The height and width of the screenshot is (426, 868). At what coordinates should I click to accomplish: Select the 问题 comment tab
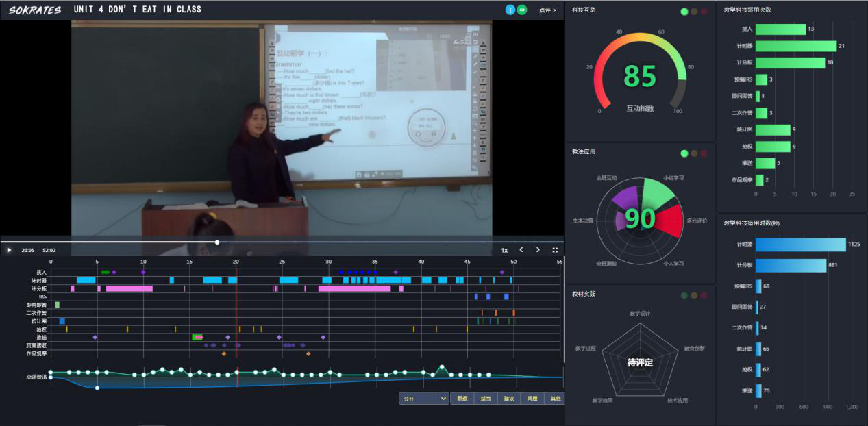tap(532, 398)
